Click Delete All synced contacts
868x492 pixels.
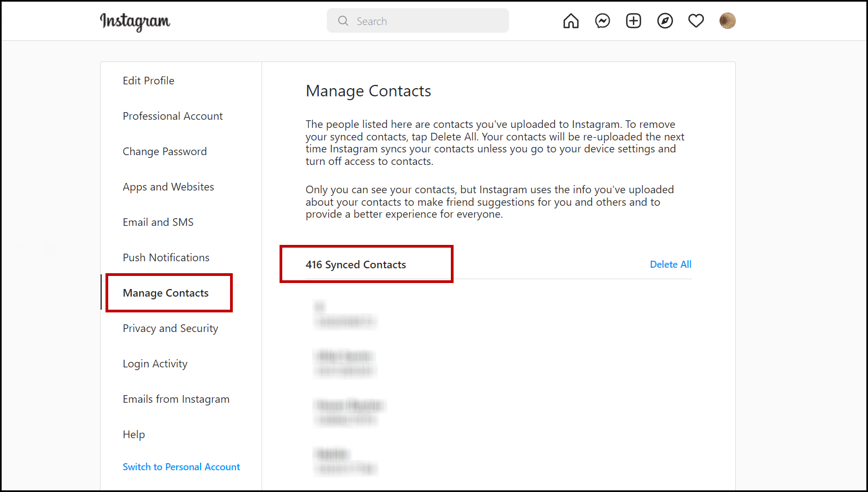point(671,265)
